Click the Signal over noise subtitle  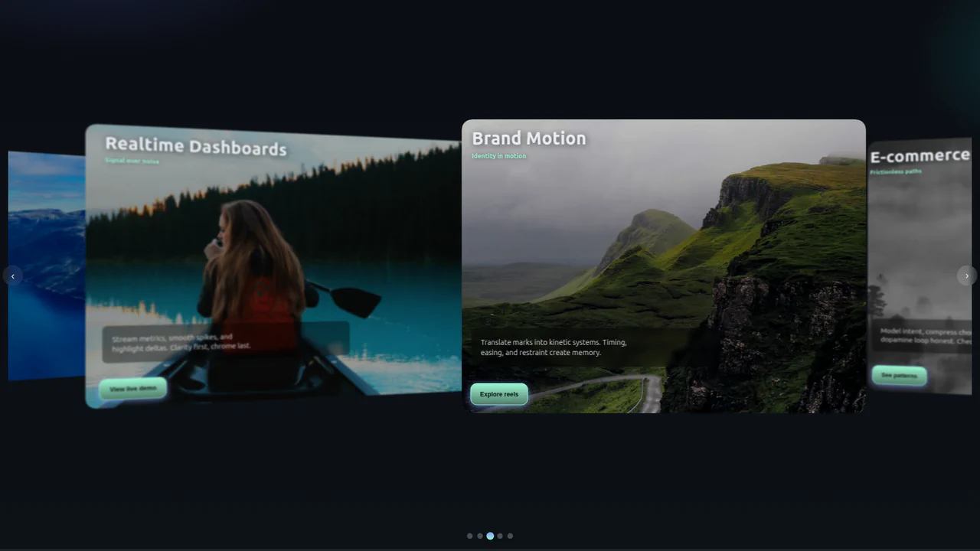132,161
